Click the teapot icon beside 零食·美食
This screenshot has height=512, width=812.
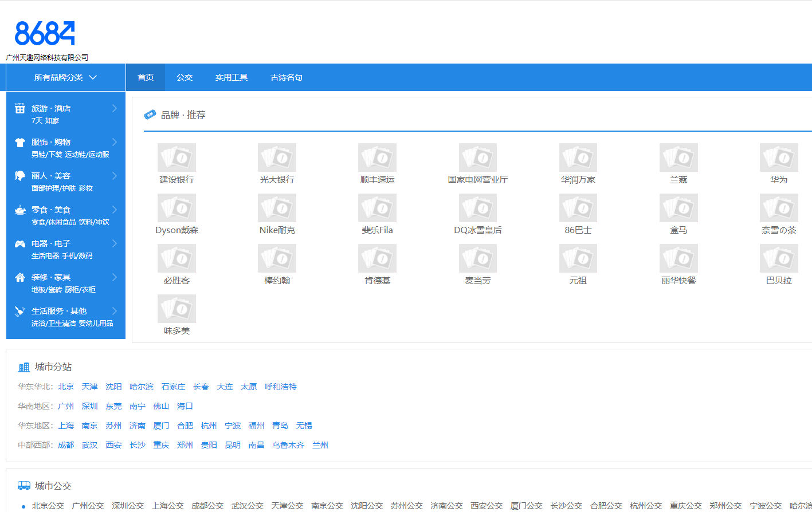tap(20, 210)
